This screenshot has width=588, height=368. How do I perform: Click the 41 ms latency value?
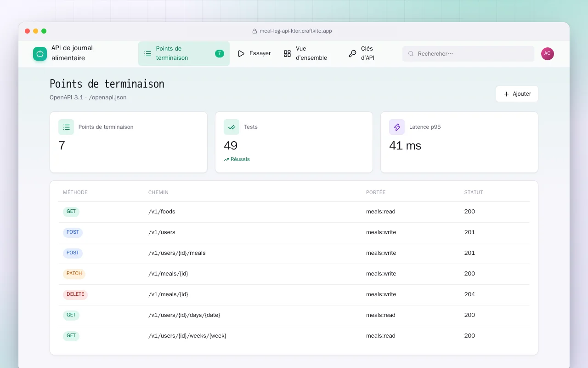click(405, 146)
